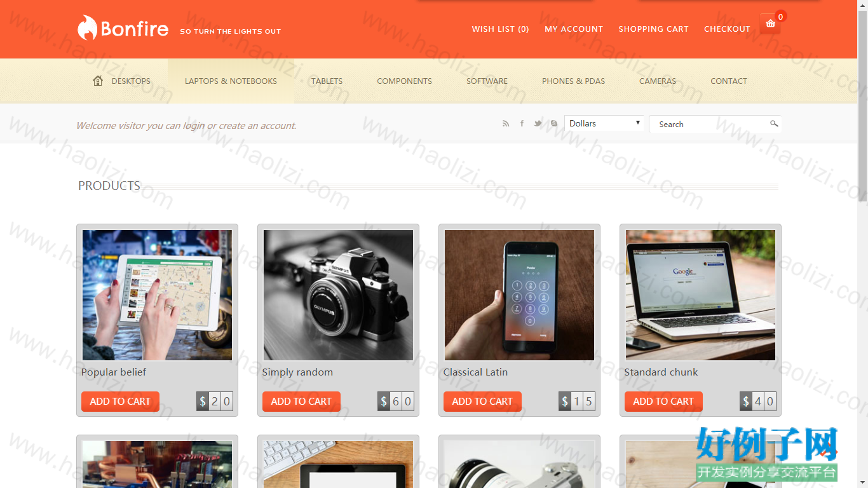
Task: Open the RSS feed icon
Action: click(x=506, y=124)
